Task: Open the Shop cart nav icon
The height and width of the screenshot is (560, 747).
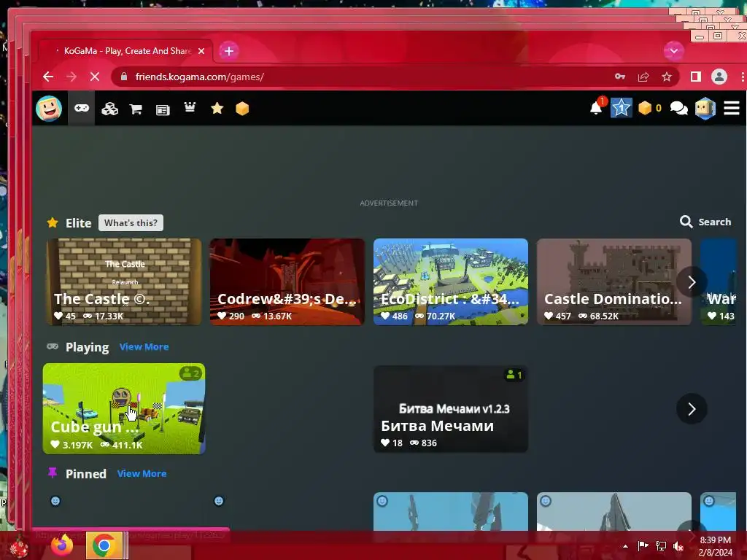Action: coord(136,109)
